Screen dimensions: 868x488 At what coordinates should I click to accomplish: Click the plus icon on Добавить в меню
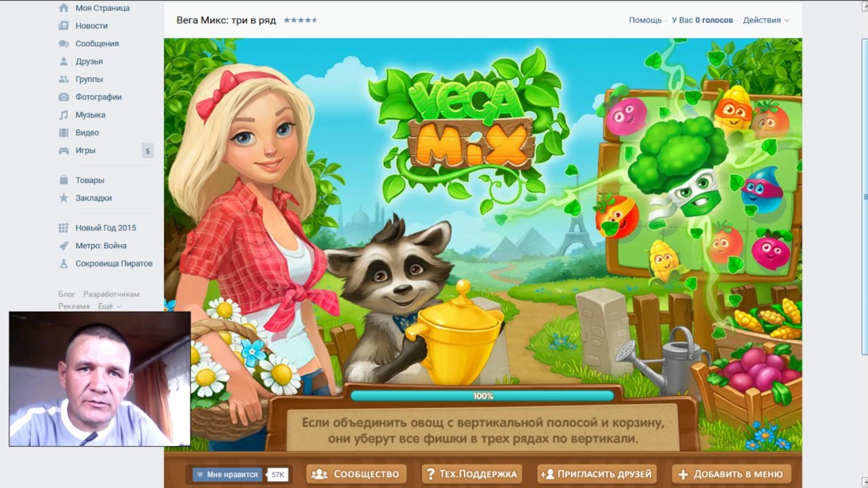[x=684, y=474]
